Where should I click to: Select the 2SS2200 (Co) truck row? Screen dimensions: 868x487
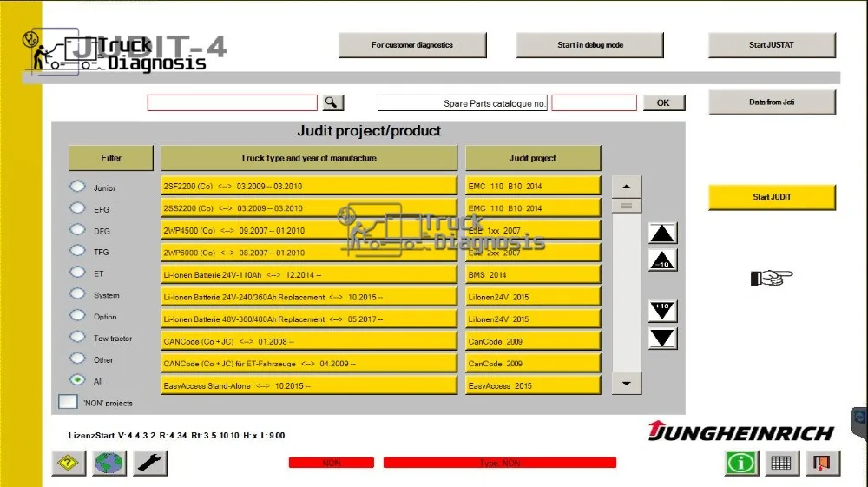[309, 208]
